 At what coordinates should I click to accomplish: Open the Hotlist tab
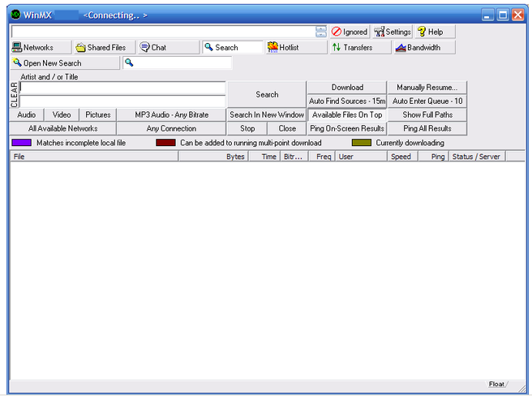click(296, 47)
